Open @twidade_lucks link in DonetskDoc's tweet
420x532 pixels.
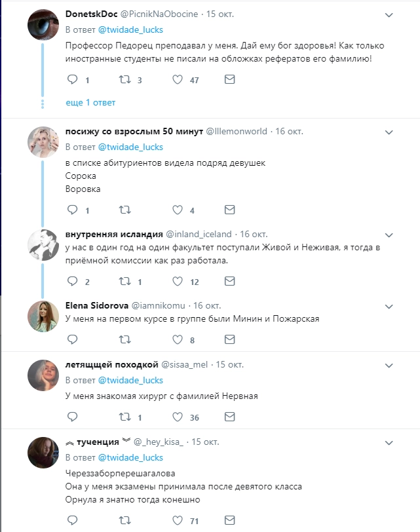(x=130, y=29)
